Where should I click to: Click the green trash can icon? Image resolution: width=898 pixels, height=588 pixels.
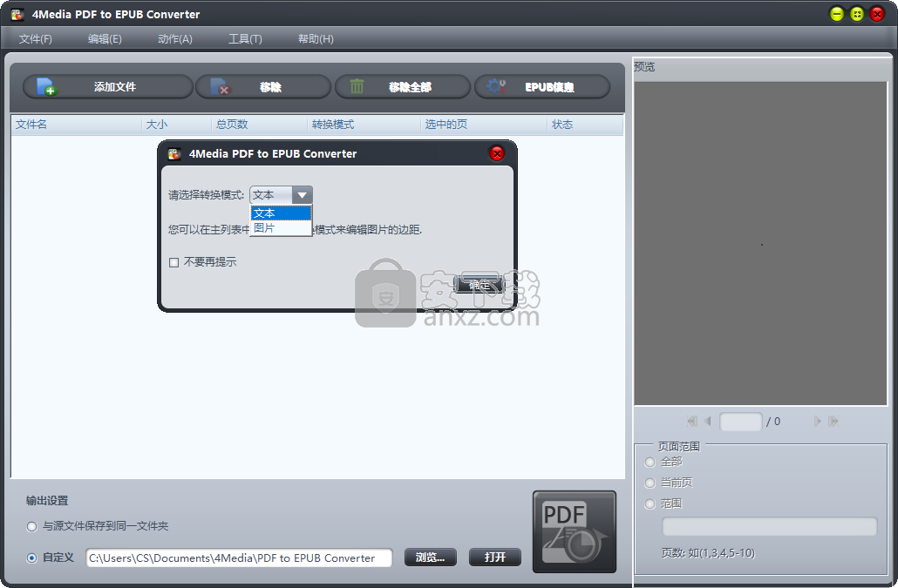357,86
